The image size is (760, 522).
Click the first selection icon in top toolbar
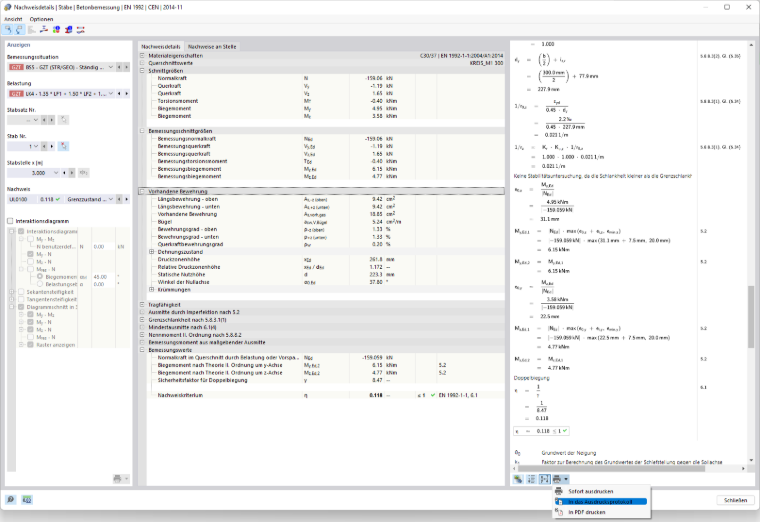click(8, 30)
